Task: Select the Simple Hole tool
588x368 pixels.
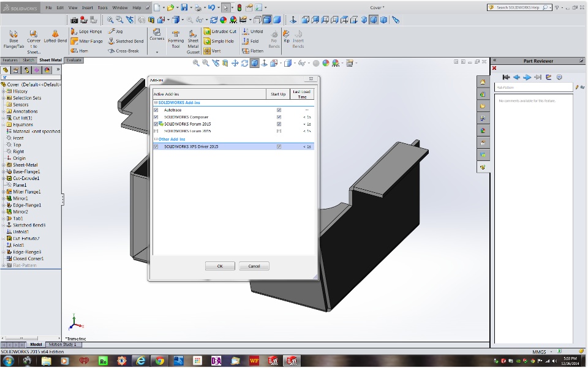Action: (219, 41)
